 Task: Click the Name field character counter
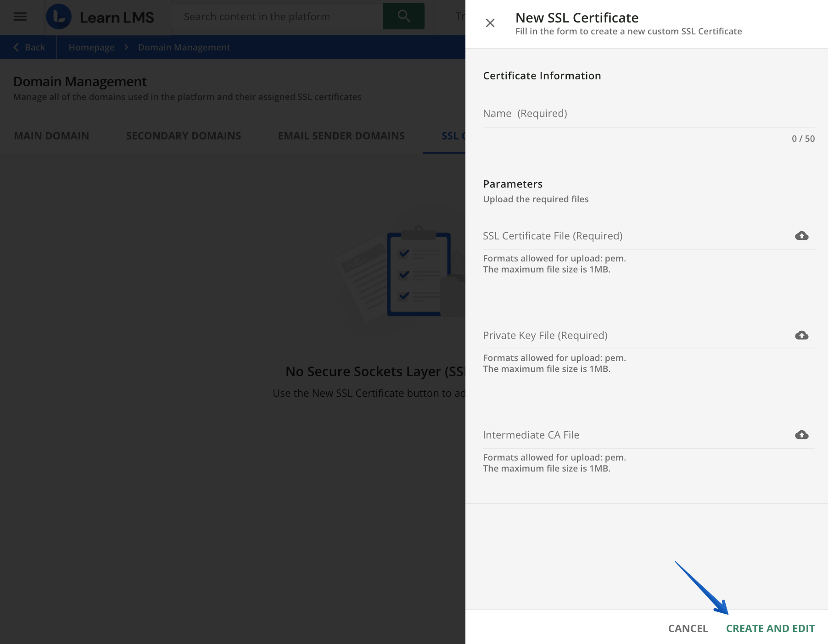(x=803, y=138)
